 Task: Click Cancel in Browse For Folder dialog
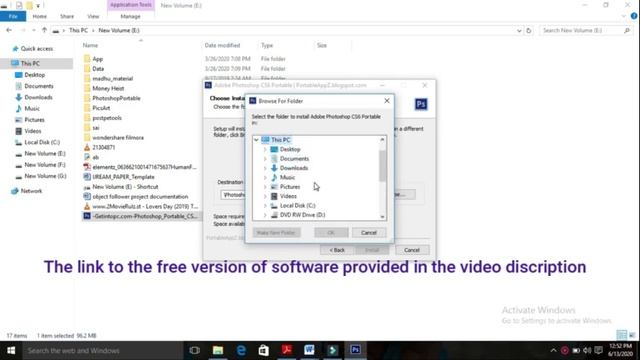(x=369, y=233)
